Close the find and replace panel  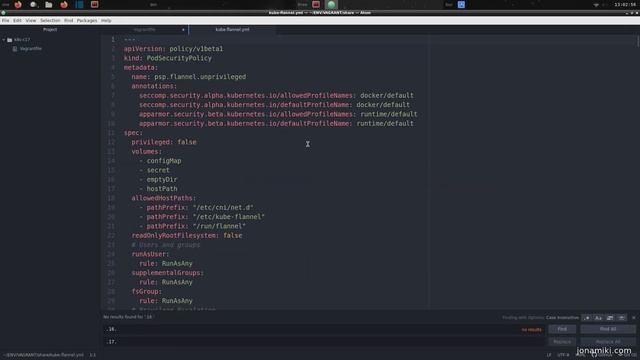(633, 318)
